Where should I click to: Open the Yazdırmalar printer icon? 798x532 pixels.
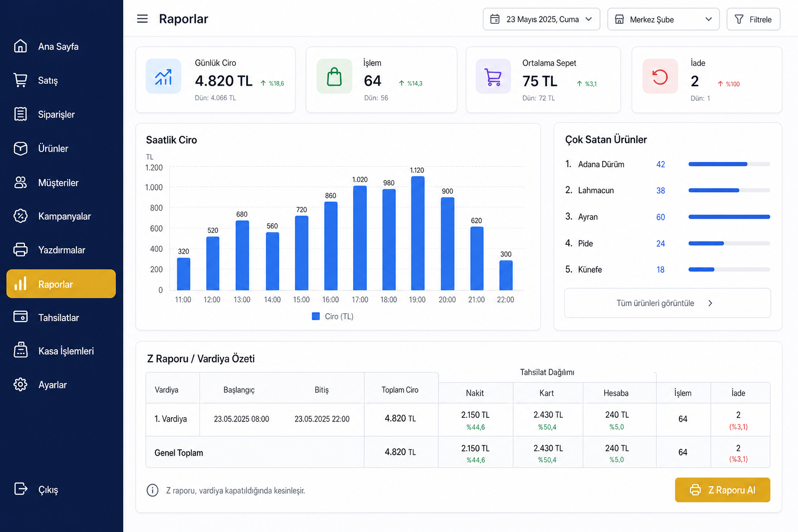pyautogui.click(x=20, y=250)
